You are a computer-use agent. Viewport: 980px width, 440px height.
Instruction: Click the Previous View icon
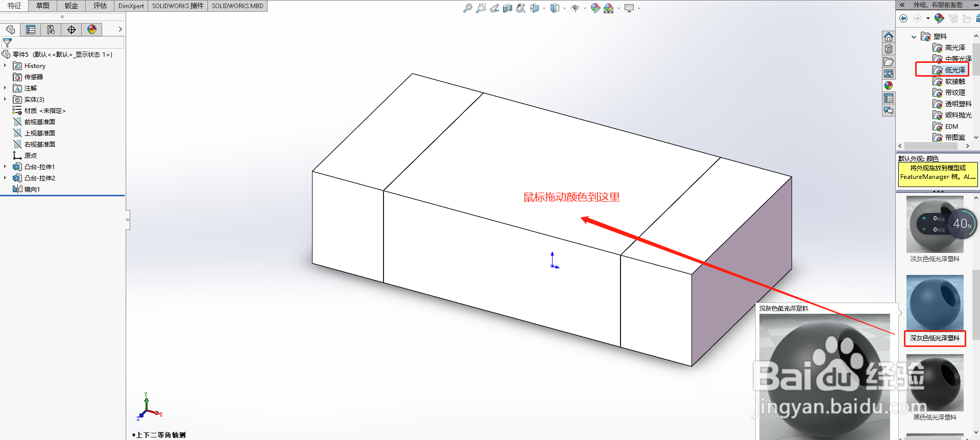494,8
